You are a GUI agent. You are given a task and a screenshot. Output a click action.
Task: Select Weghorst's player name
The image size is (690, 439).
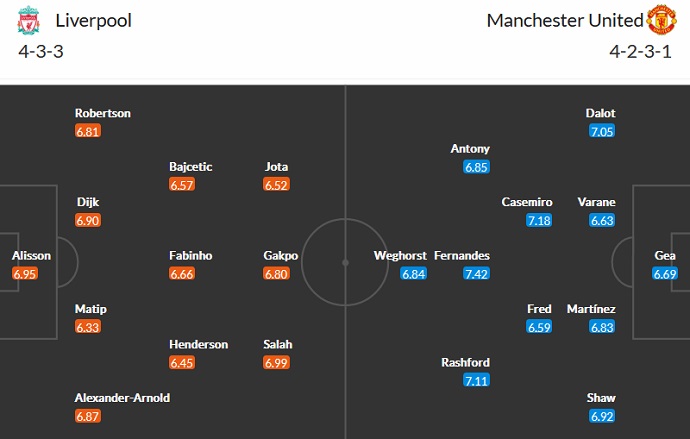point(400,256)
